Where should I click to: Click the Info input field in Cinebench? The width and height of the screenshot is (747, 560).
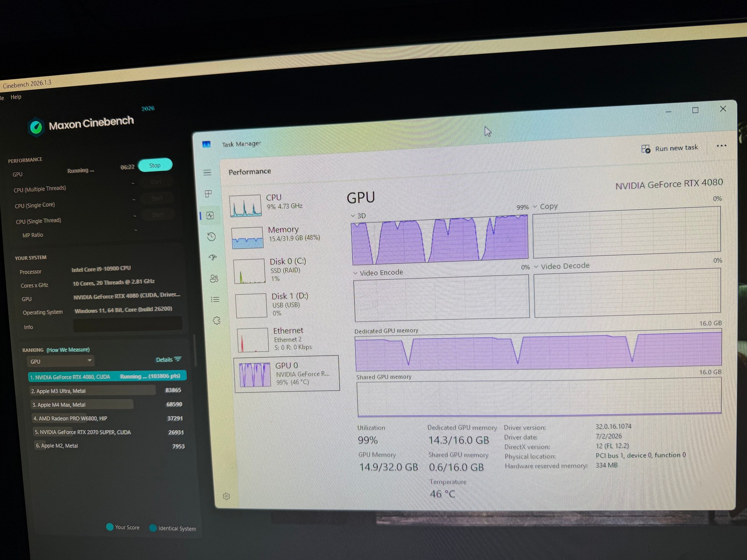tap(128, 324)
